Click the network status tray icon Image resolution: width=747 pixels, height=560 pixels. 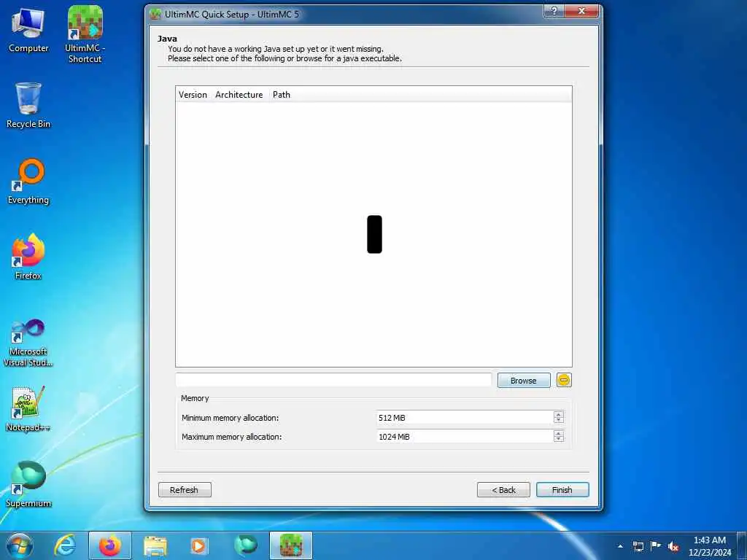click(638, 546)
